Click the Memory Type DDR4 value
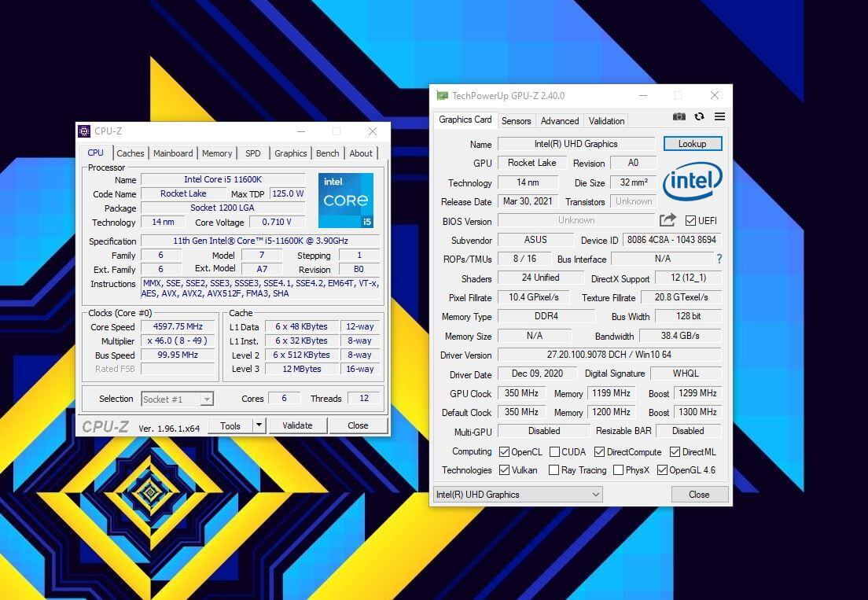 pyautogui.click(x=546, y=316)
